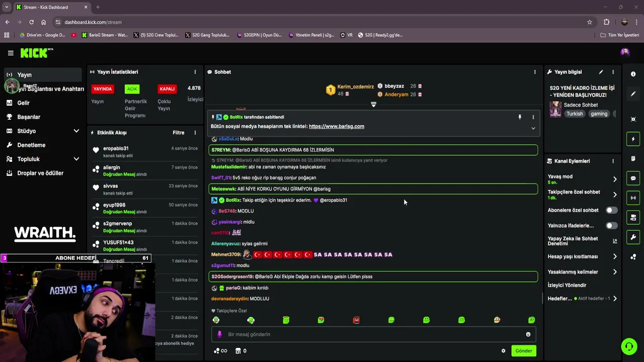Open Hesap yaşı kısıtlaması arrow
Screen dimensions: 644x362
(615, 256)
